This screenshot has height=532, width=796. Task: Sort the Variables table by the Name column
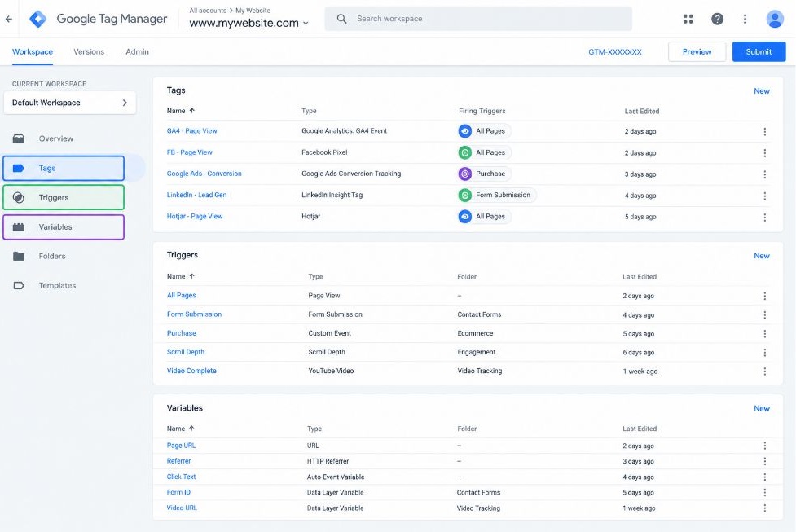[181, 429]
